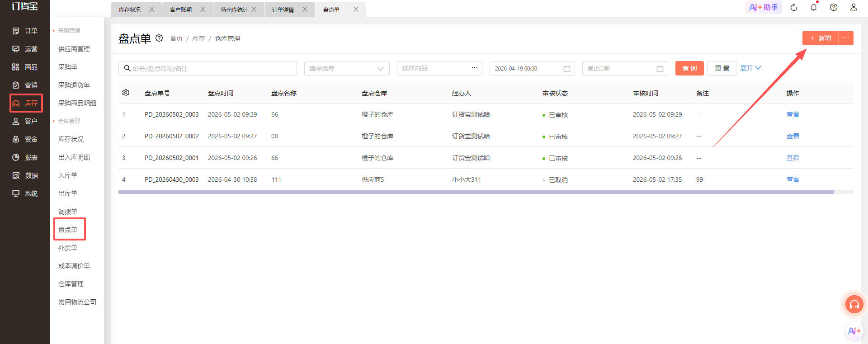
Task: Open the notification bell
Action: point(814,7)
